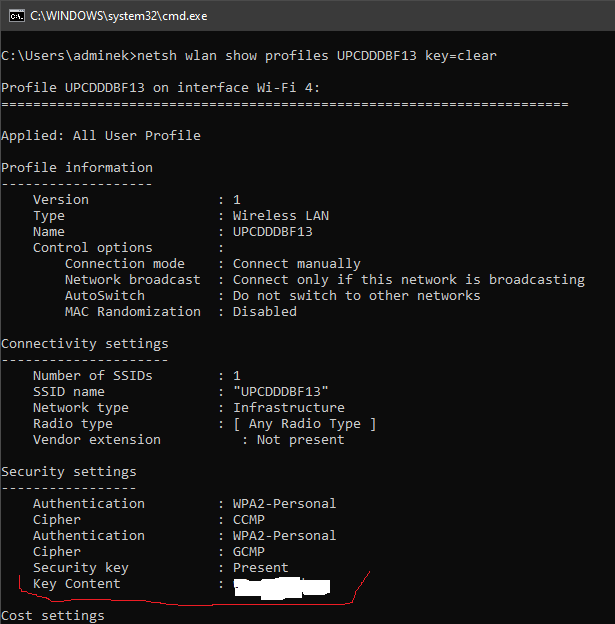Click the "Connectivity settings" heading
The width and height of the screenshot is (615, 624).
click(x=84, y=343)
